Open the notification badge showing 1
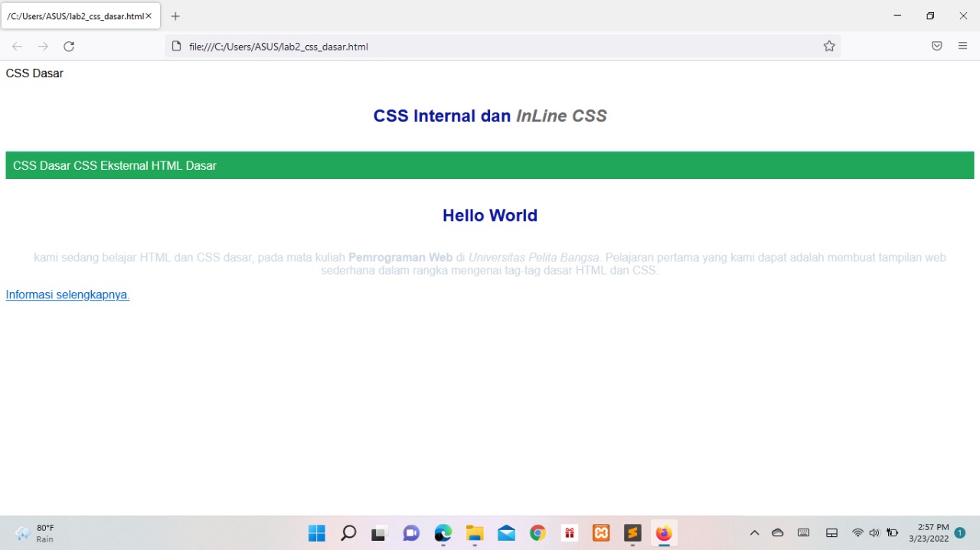980x550 pixels. (960, 533)
